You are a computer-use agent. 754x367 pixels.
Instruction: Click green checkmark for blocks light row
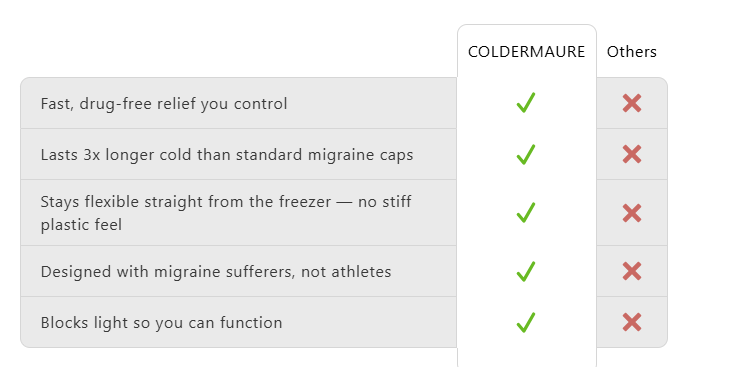coord(526,322)
